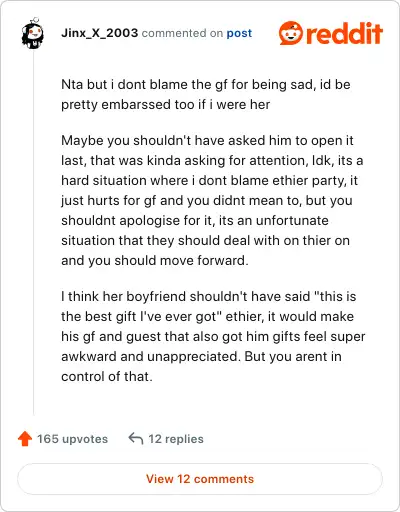
Task: Open the 12 replies label
Action: pos(176,439)
